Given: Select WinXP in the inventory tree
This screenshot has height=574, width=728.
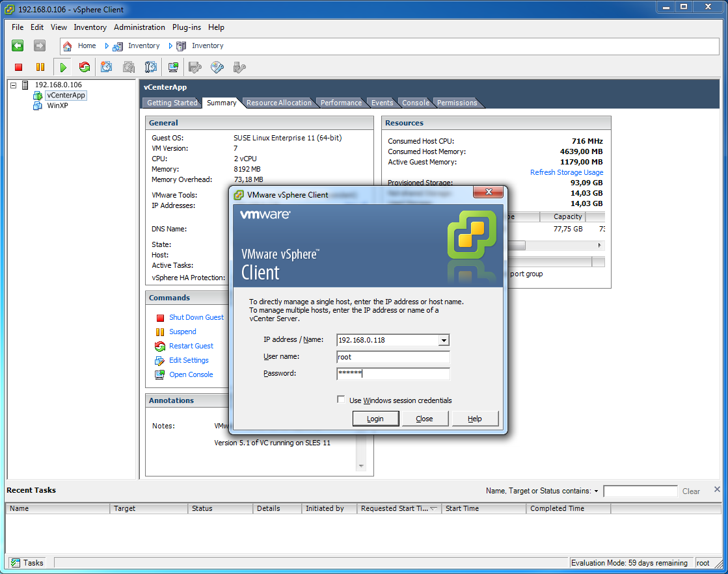Looking at the screenshot, I should coord(57,106).
